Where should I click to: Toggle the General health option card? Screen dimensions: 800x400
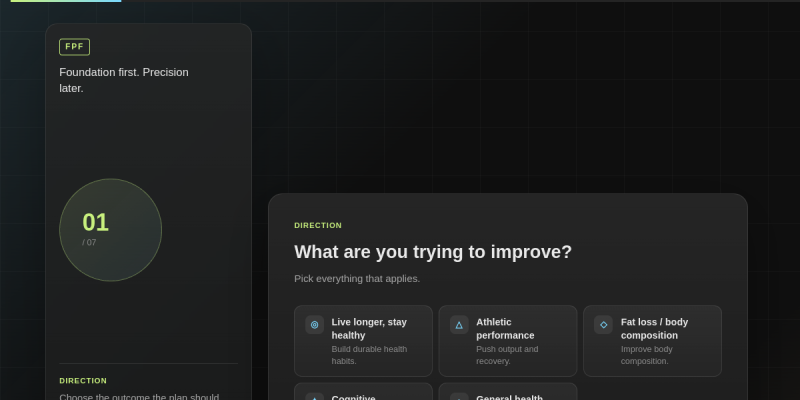(x=508, y=392)
